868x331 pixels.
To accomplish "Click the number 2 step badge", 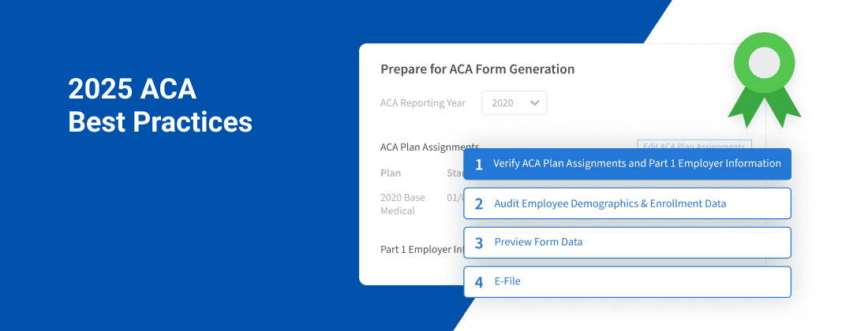I will point(479,203).
